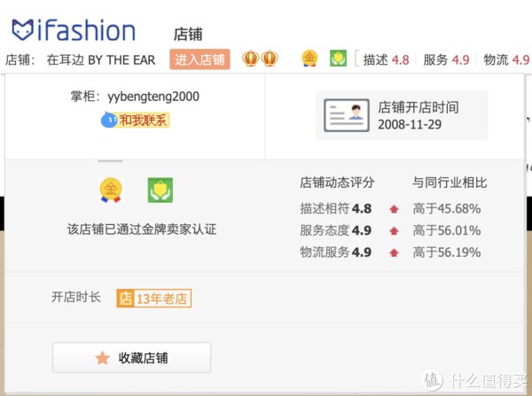This screenshot has width=532, height=396.
Task: Click the 与同行业相比 heading
Action: click(x=450, y=182)
